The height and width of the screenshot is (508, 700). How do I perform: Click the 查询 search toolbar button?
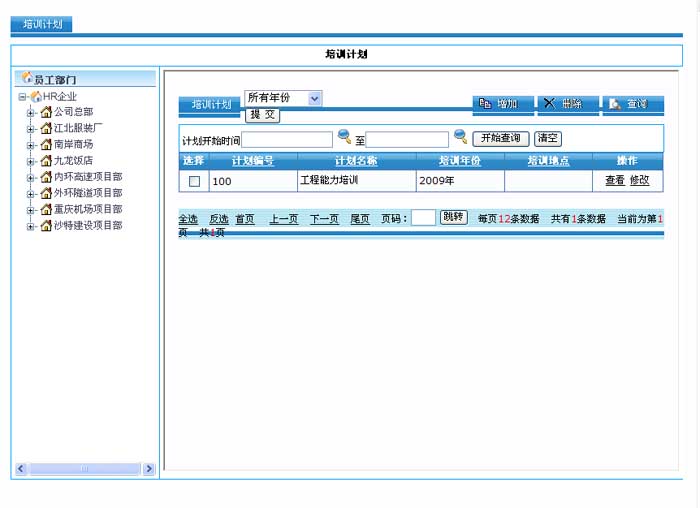pyautogui.click(x=630, y=104)
